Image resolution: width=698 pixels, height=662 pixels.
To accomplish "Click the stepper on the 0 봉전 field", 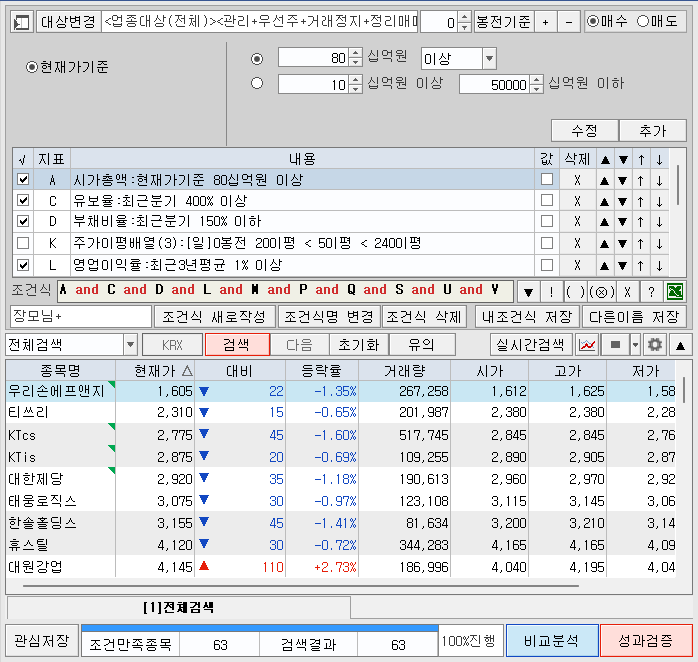I will click(465, 22).
